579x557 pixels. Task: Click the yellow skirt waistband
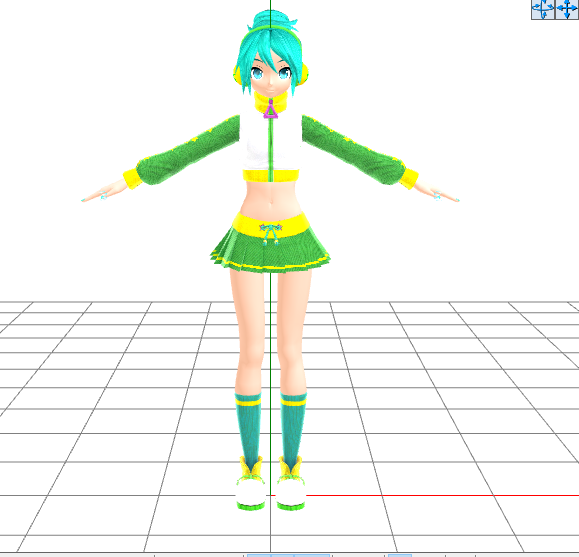[270, 222]
